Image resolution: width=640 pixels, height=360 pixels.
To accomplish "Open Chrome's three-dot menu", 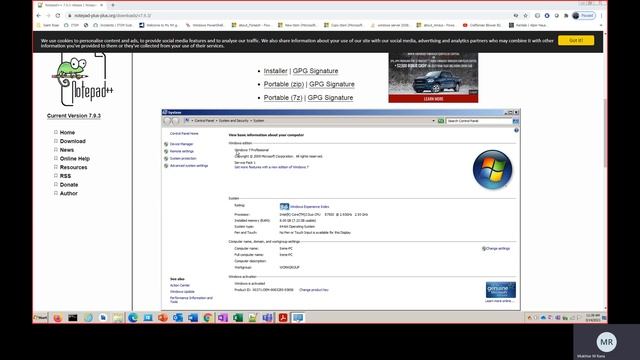I will point(601,16).
